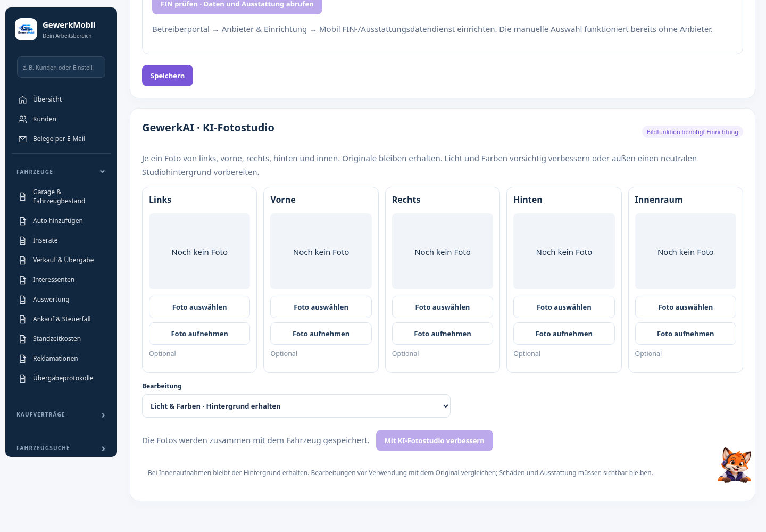Choose a photo for the Innenraum view

(686, 307)
